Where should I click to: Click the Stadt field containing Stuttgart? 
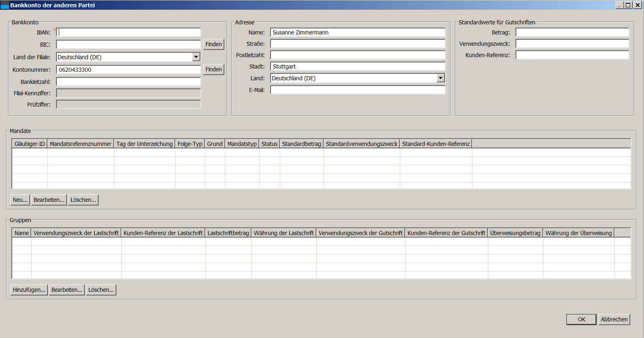pos(358,66)
